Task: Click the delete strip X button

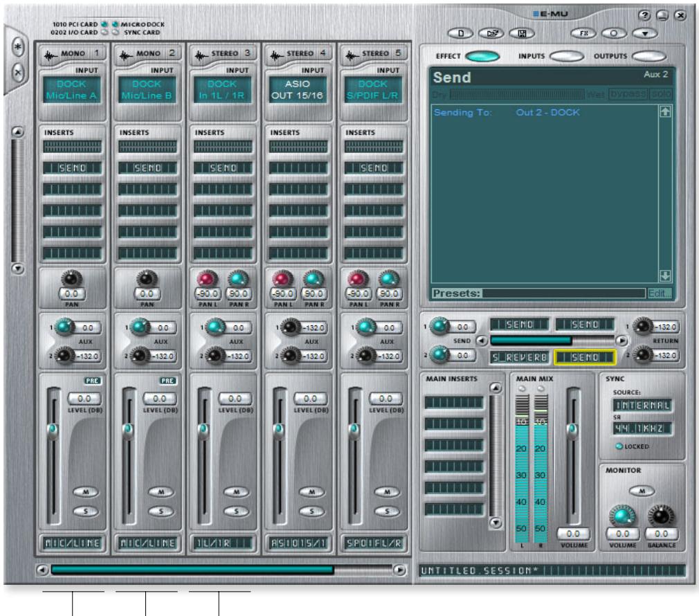Action: [x=18, y=72]
